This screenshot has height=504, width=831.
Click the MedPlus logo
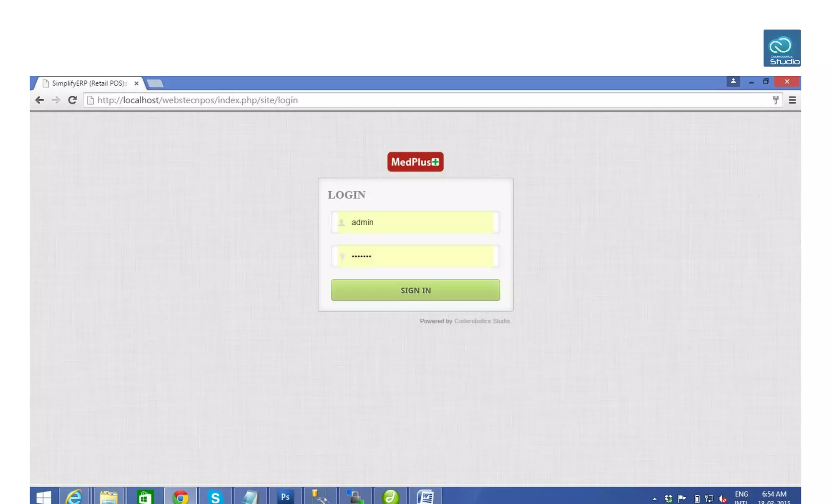pos(415,162)
